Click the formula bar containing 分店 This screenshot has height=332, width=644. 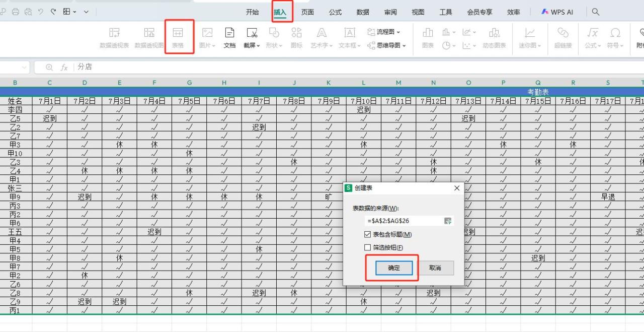(359, 67)
